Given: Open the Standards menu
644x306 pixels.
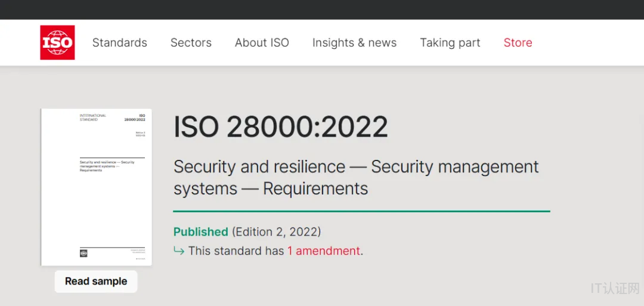Looking at the screenshot, I should point(119,42).
